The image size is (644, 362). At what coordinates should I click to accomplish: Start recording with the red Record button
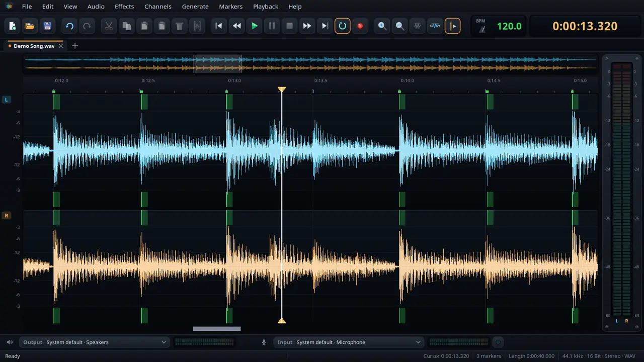tap(360, 26)
